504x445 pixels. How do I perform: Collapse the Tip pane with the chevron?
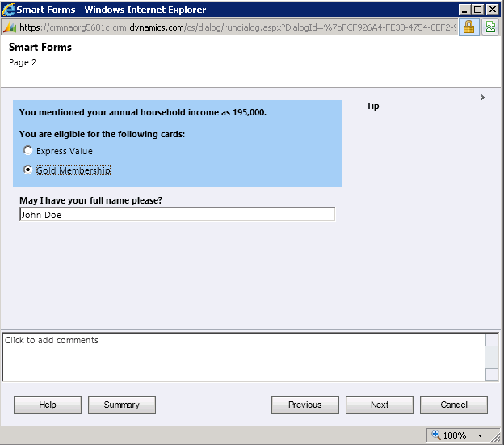click(x=482, y=98)
